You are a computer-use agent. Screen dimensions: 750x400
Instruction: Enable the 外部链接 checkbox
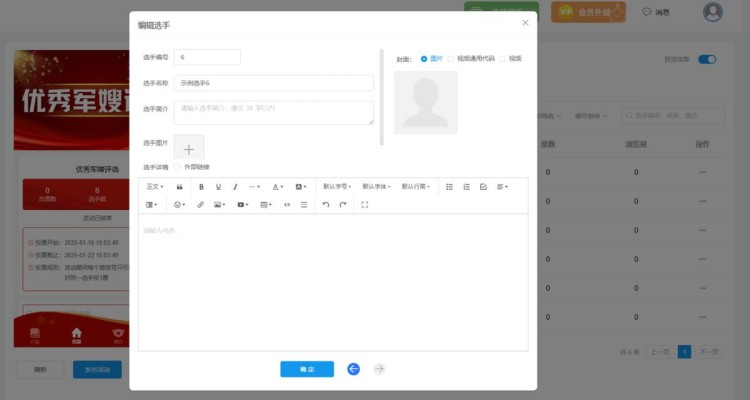[178, 167]
